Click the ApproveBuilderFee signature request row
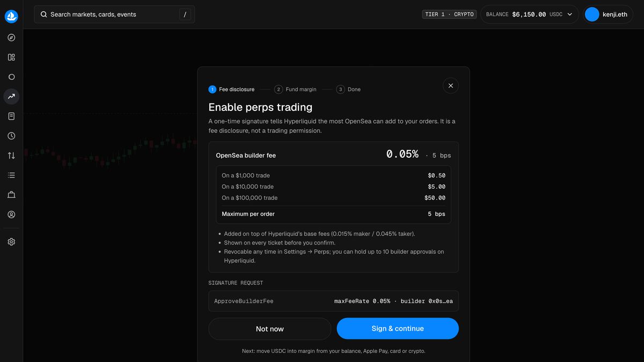This screenshot has height=362, width=644. coord(333,301)
